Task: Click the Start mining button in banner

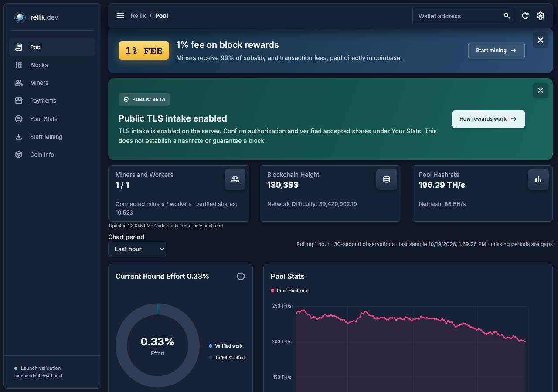Action: (496, 51)
